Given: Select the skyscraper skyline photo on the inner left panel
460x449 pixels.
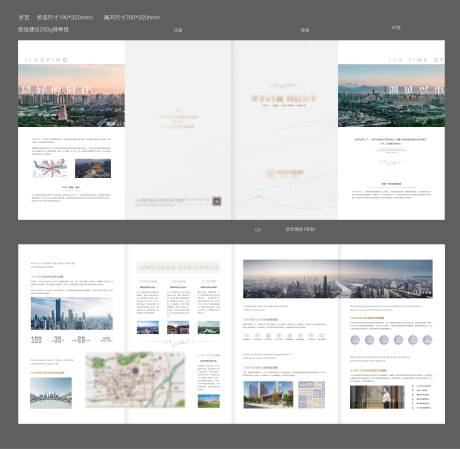Looking at the screenshot, I should tap(72, 314).
